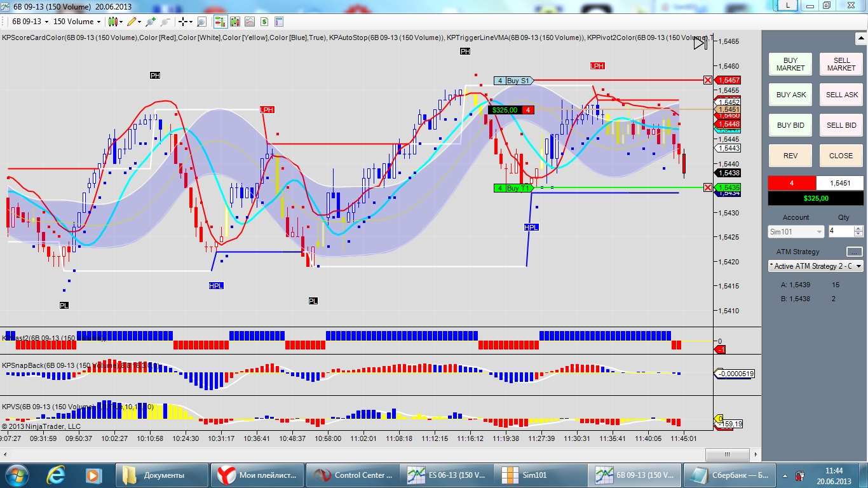The width and height of the screenshot is (868, 488).
Task: Cancel the green Buy T1 order with X
Action: click(708, 187)
